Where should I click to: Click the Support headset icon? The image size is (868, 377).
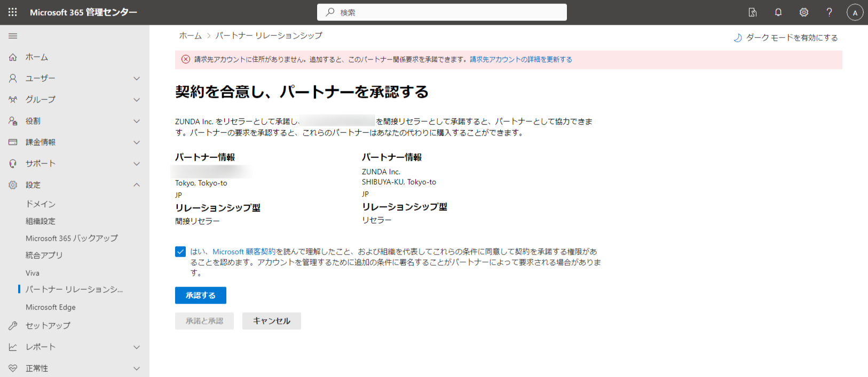(x=13, y=164)
